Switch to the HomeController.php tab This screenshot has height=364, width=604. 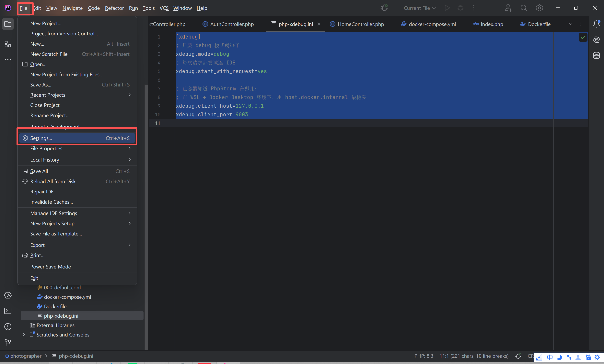(x=360, y=24)
